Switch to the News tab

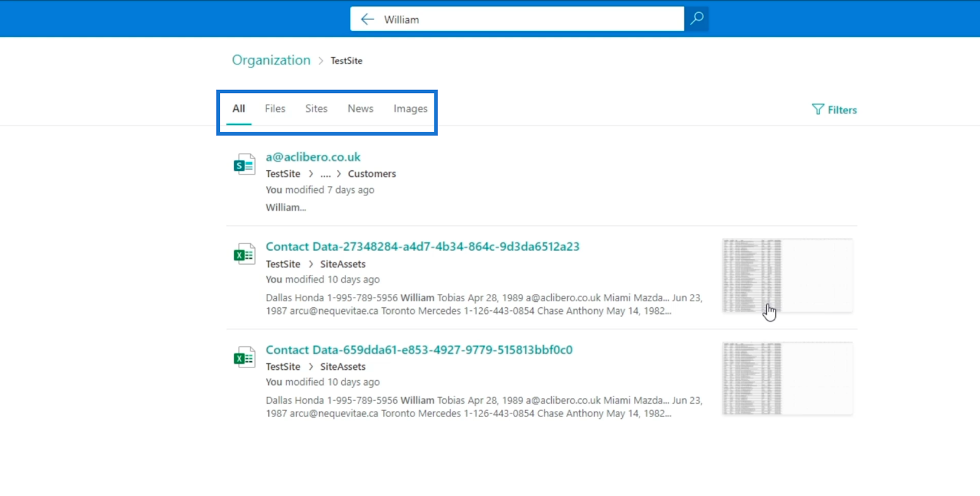(x=361, y=108)
